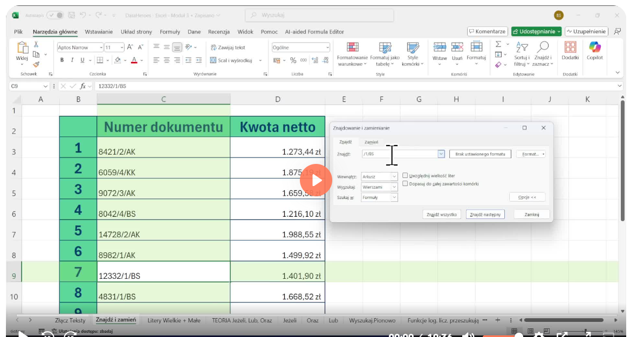Enable Uwzględnij wielkość liter checkbox
Viewport: 644px width, 337px height.
click(x=405, y=175)
